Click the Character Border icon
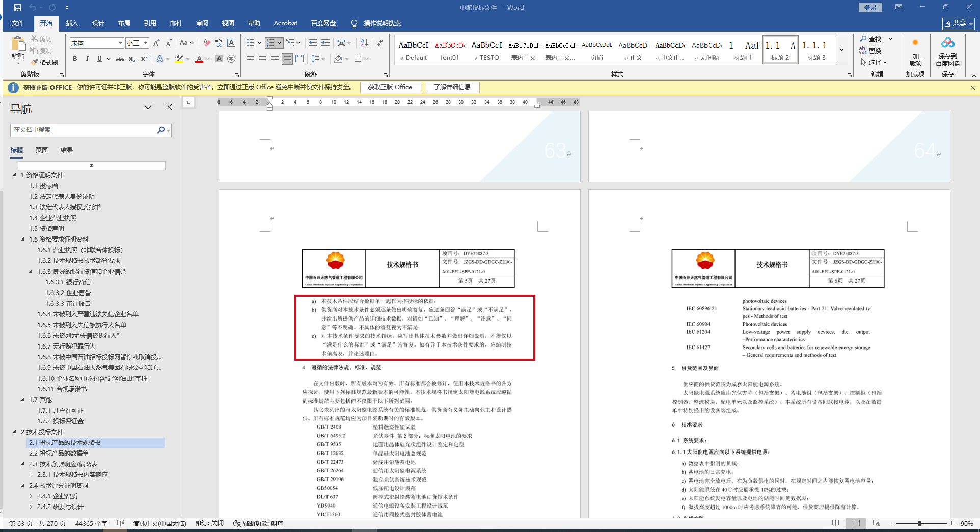This screenshot has height=532, width=980. pos(231,43)
